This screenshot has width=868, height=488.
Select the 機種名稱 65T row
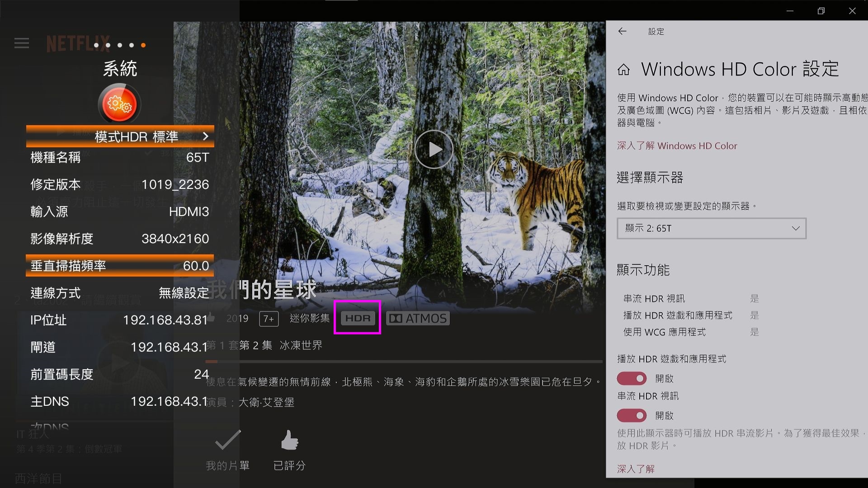pos(120,157)
